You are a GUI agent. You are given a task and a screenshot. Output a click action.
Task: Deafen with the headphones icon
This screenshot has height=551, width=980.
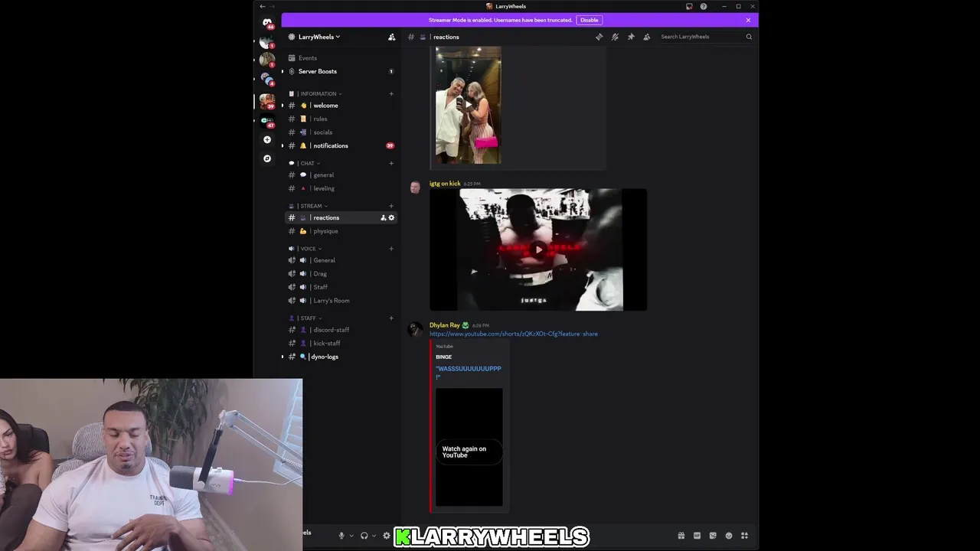[x=364, y=536]
